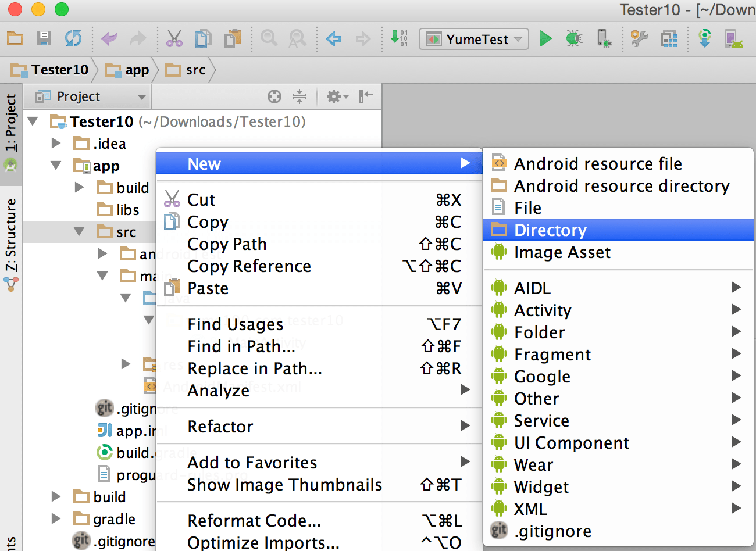Click the Cut scissors toolbar icon
756x551 pixels.
point(174,39)
